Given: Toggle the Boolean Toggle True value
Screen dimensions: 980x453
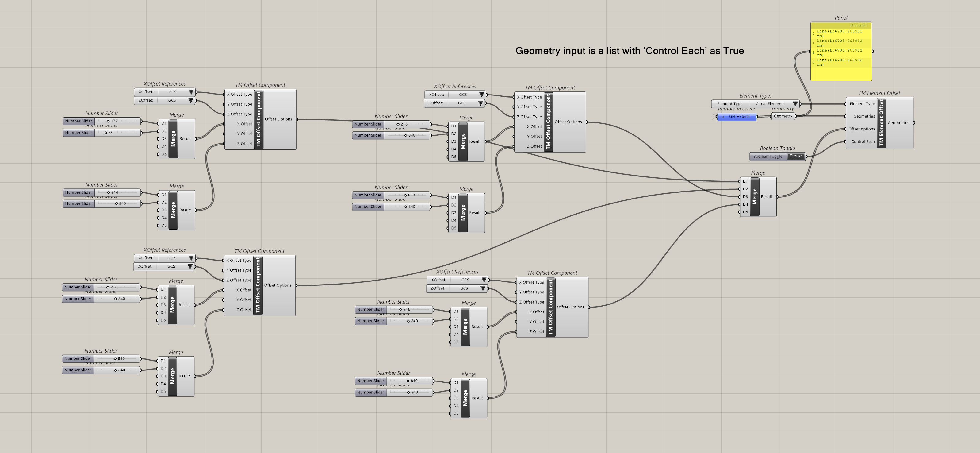Looking at the screenshot, I should (x=795, y=157).
